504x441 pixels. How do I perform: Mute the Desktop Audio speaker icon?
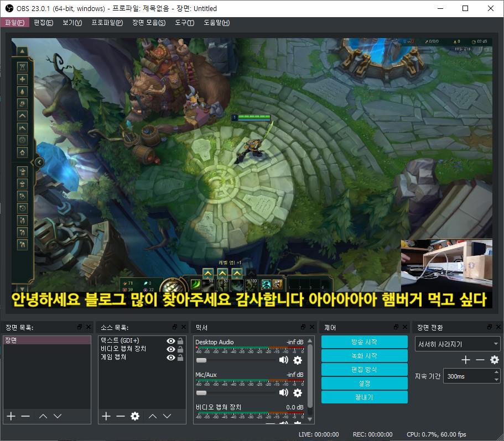coord(283,360)
